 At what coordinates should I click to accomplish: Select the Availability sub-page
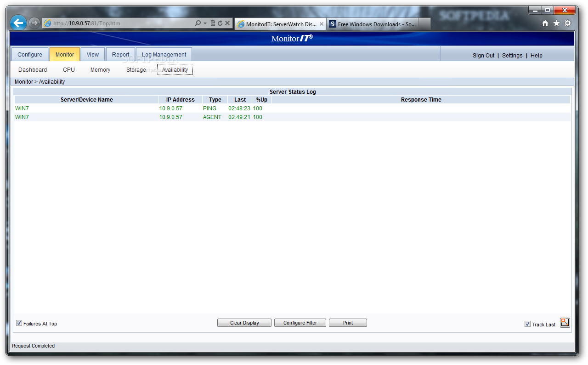(175, 70)
